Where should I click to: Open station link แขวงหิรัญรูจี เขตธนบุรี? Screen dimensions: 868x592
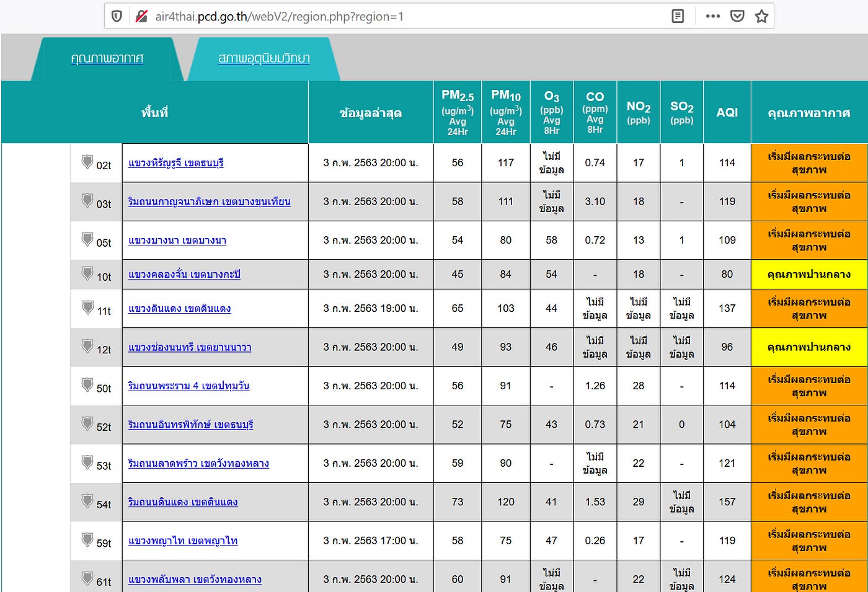pos(176,163)
